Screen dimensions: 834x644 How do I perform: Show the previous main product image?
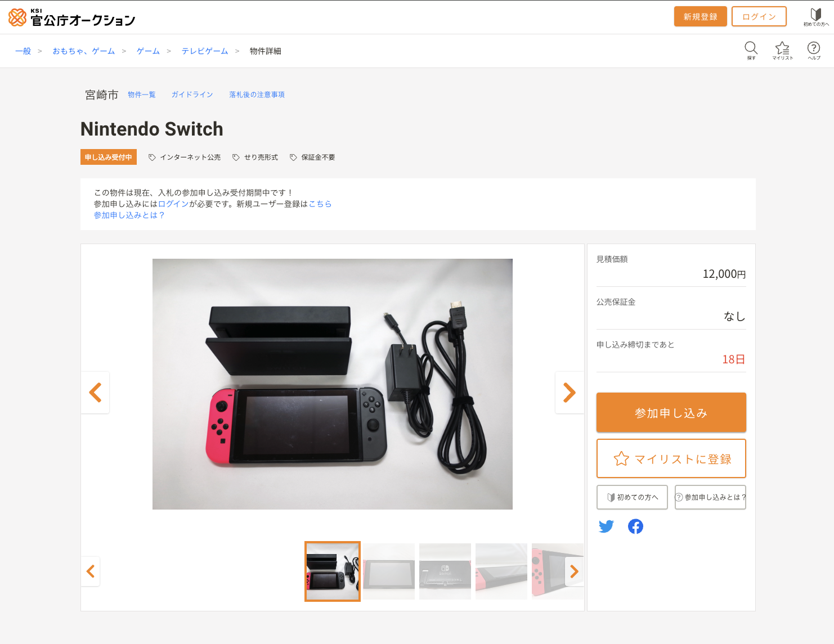pyautogui.click(x=95, y=393)
